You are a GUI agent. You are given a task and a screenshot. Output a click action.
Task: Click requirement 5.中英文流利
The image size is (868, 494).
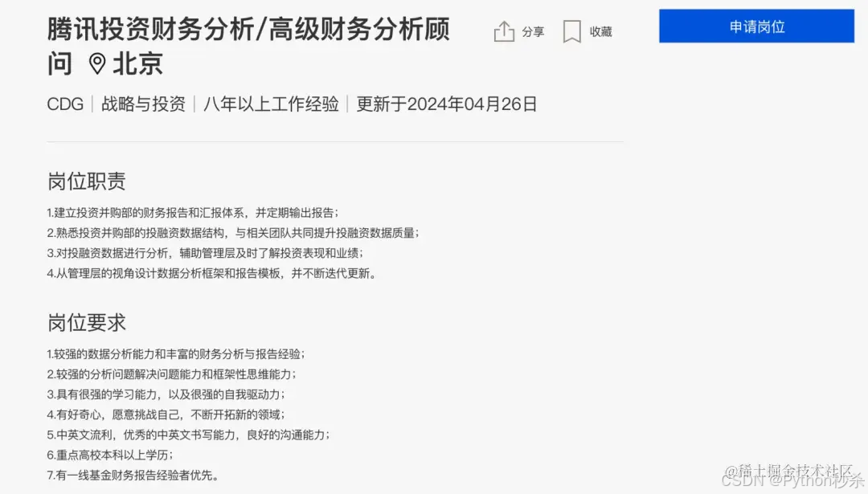tap(188, 435)
